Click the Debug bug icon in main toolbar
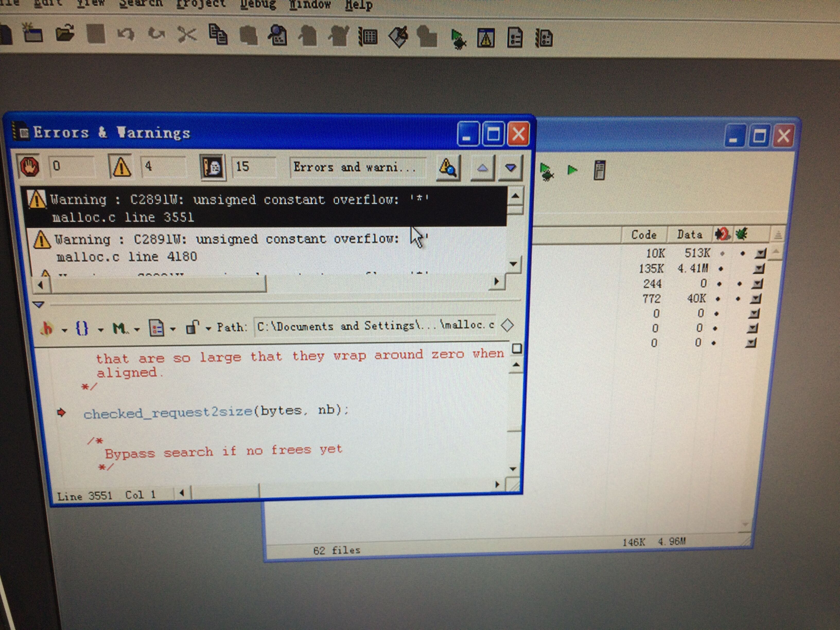Viewport: 840px width, 630px height. click(458, 39)
